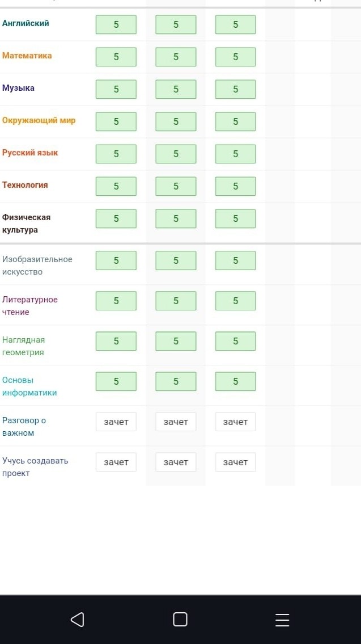Select first зачет for Разговор о важном
Viewport: 361px width, 644px height.
(116, 422)
